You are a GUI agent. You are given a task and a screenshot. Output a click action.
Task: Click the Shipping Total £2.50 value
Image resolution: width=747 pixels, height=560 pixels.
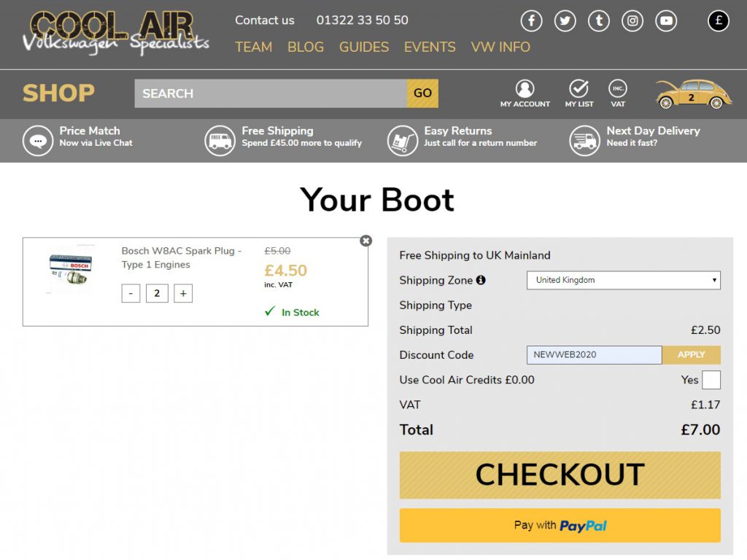705,330
